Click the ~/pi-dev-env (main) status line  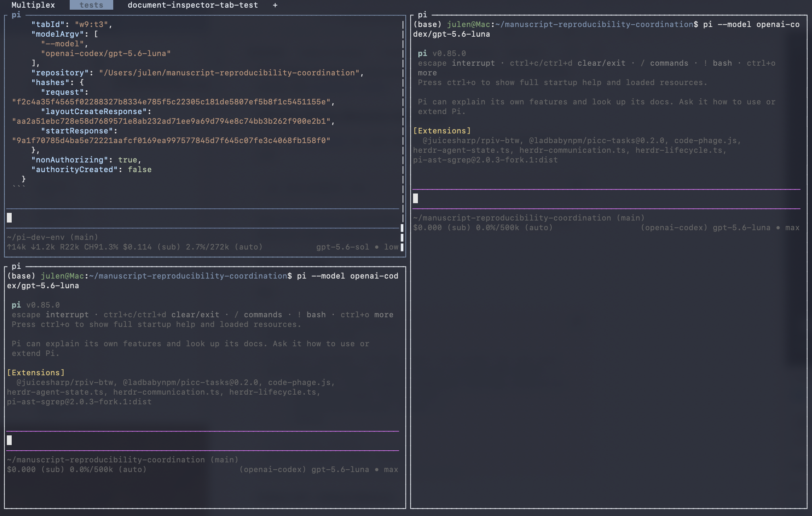(x=52, y=237)
